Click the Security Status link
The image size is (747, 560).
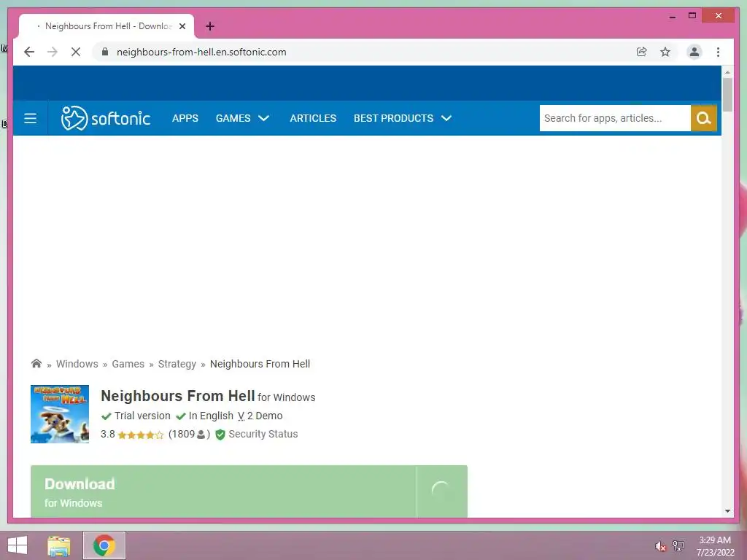click(x=263, y=434)
